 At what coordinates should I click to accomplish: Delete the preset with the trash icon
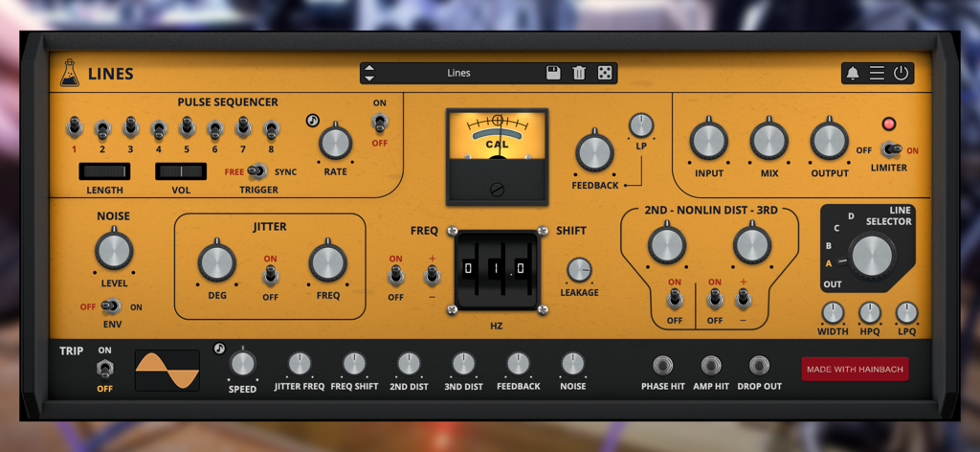click(579, 73)
